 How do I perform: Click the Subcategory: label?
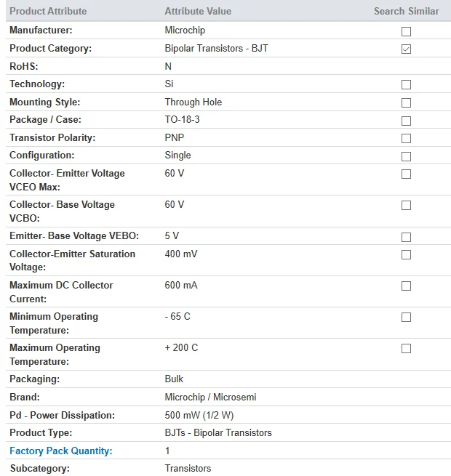39,469
